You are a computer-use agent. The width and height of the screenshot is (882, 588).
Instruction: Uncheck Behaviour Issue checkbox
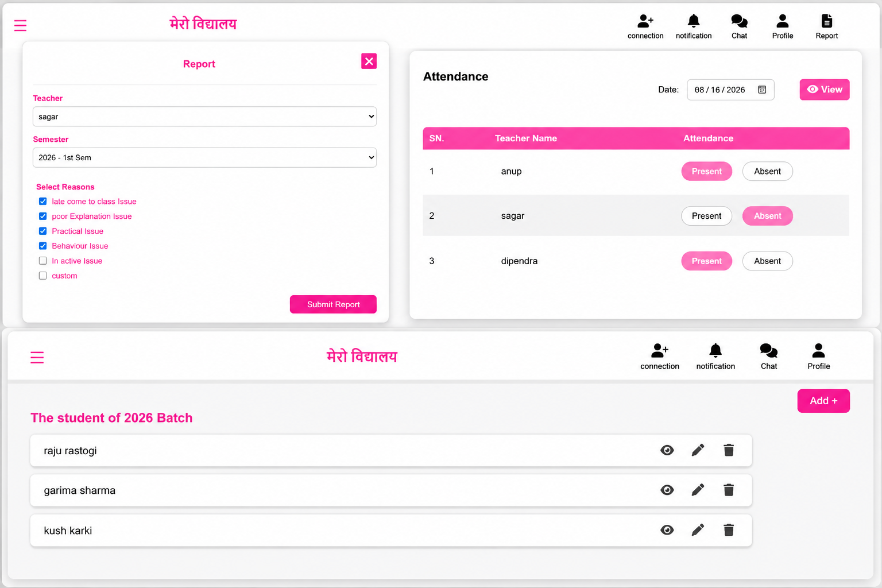[42, 246]
